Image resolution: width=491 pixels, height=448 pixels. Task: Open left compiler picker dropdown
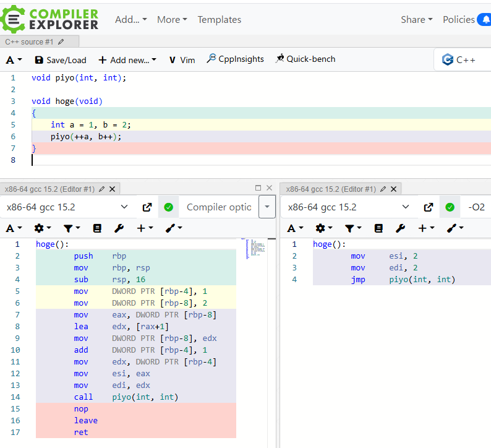[67, 207]
